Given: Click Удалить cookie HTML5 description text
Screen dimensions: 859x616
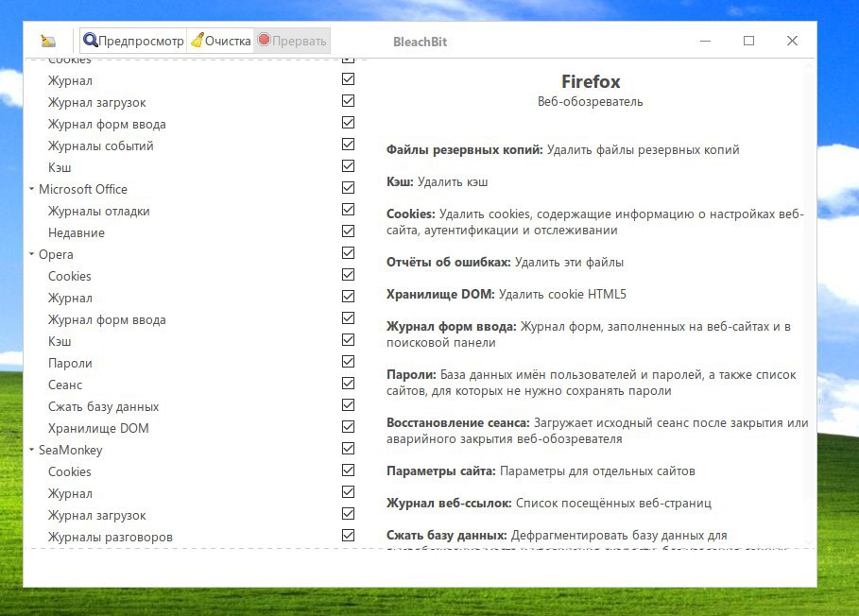Looking at the screenshot, I should pyautogui.click(x=562, y=294).
